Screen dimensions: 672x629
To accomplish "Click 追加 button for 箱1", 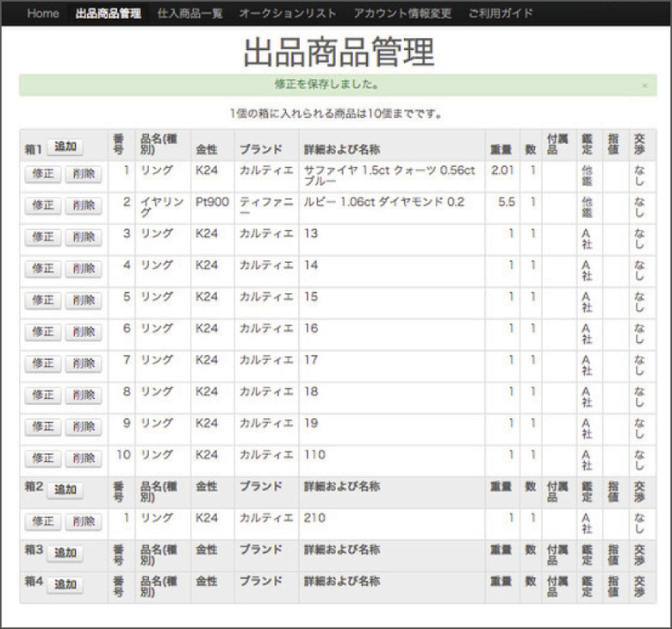I will click(65, 146).
